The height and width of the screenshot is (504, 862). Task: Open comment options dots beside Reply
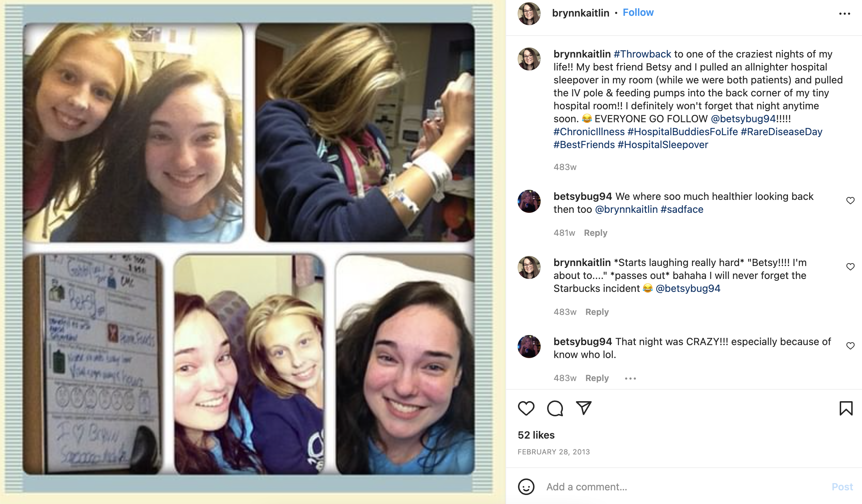coord(630,379)
